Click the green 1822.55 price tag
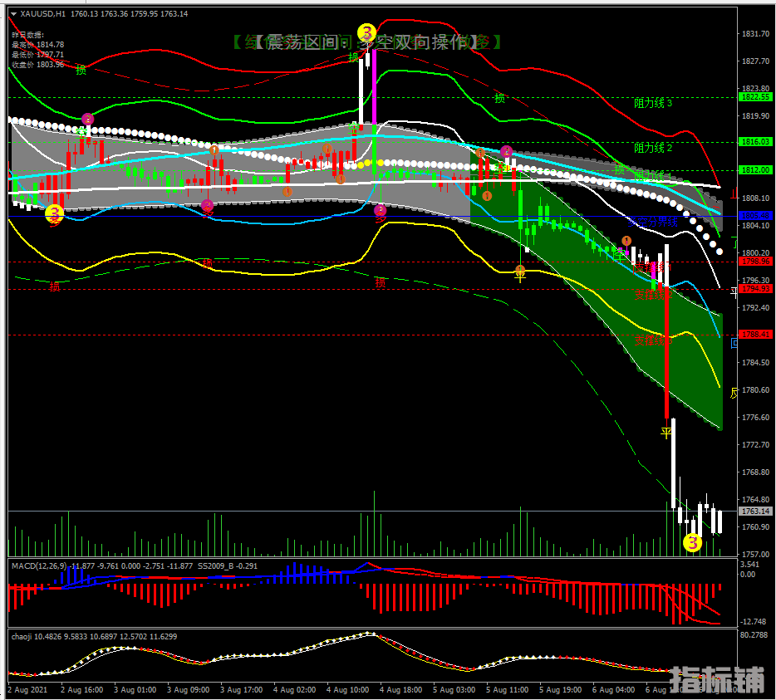 [755, 97]
